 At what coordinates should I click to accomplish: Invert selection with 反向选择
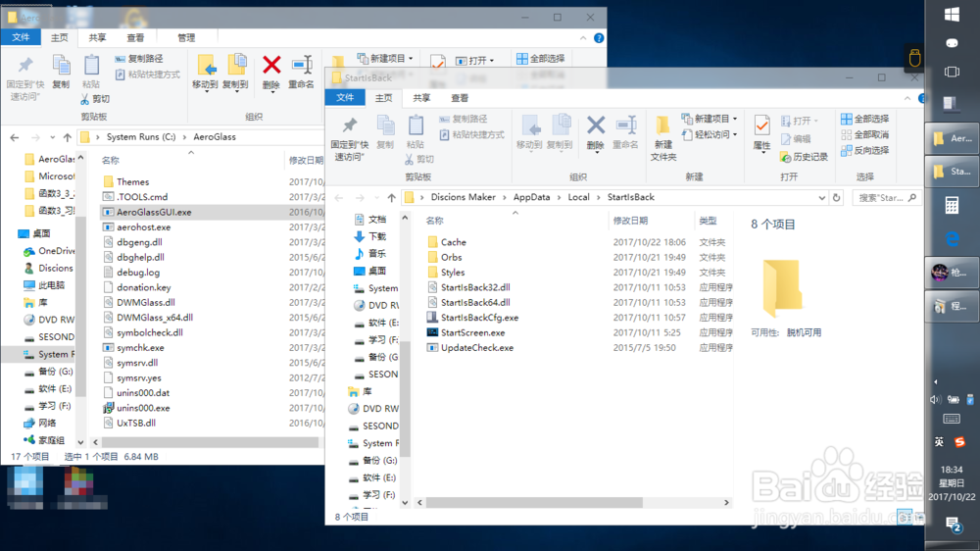[x=863, y=151]
